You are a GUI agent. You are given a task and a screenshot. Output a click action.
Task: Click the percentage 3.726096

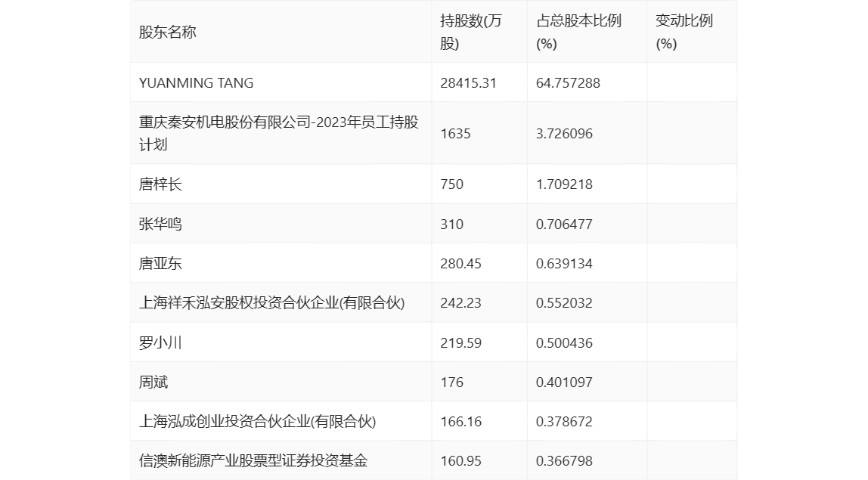[564, 134]
